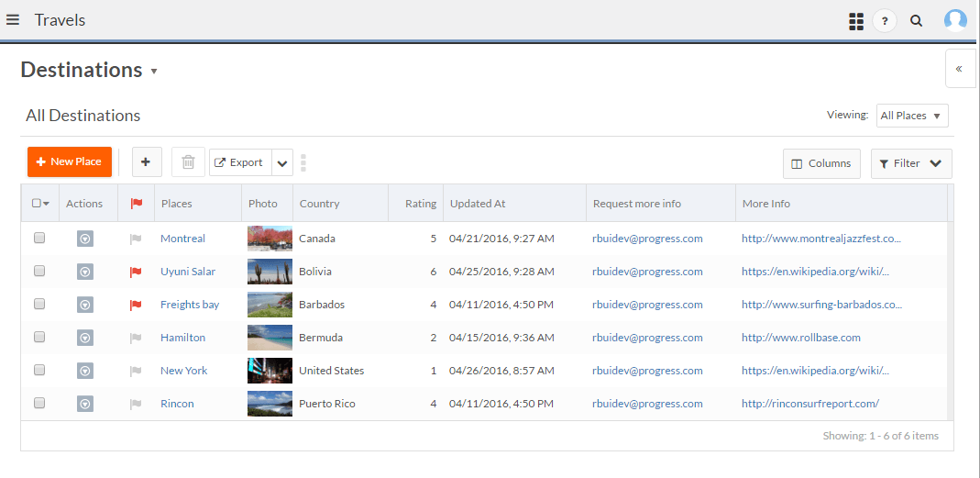
Task: Open the Freights bay place link
Action: click(x=190, y=305)
